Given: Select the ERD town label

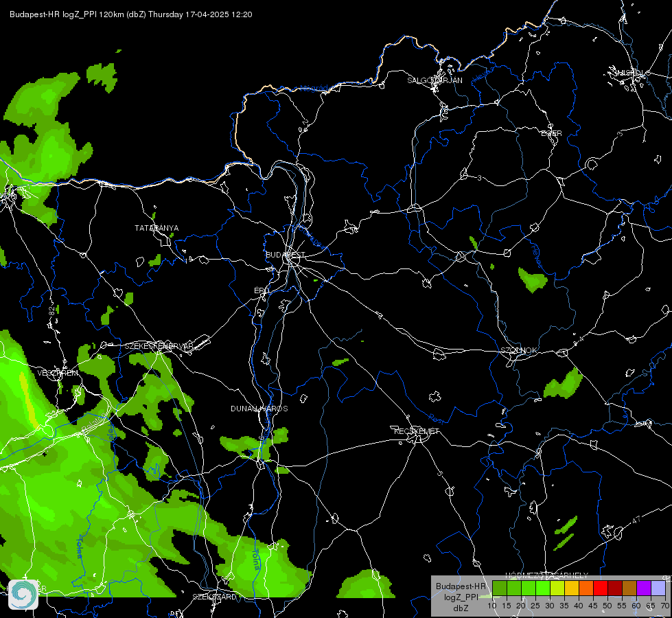Looking at the screenshot, I should 262,290.
